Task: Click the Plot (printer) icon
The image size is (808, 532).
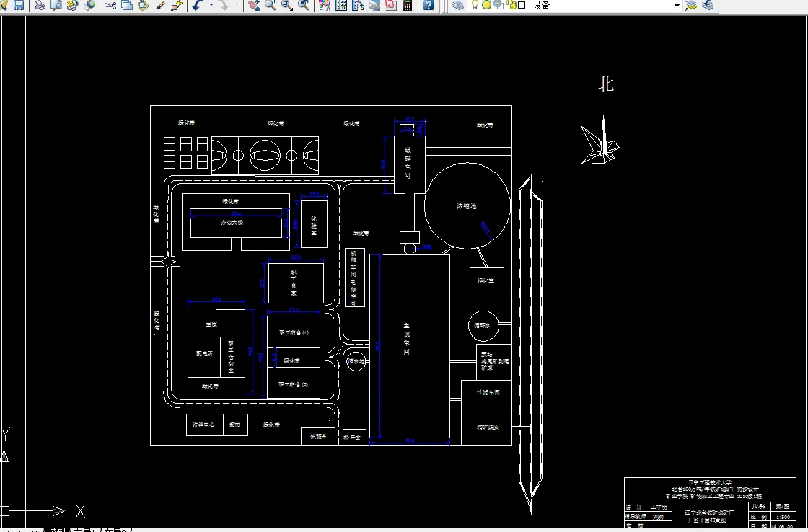Action: coord(40,5)
